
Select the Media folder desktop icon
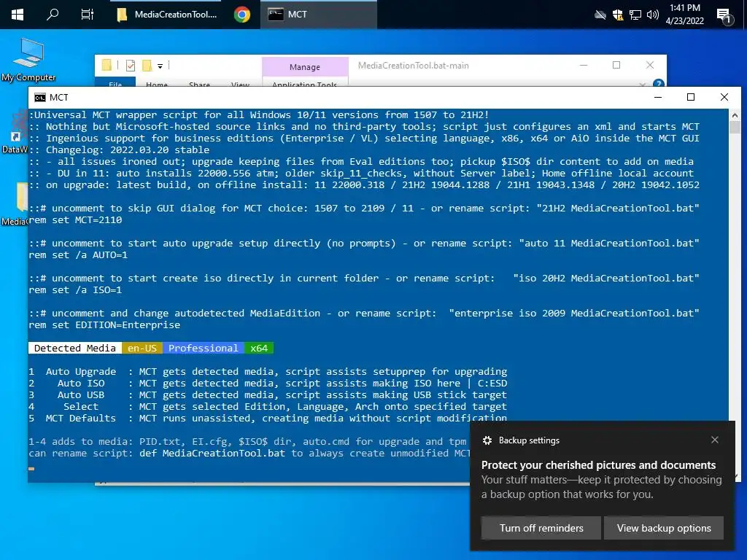click(x=15, y=204)
